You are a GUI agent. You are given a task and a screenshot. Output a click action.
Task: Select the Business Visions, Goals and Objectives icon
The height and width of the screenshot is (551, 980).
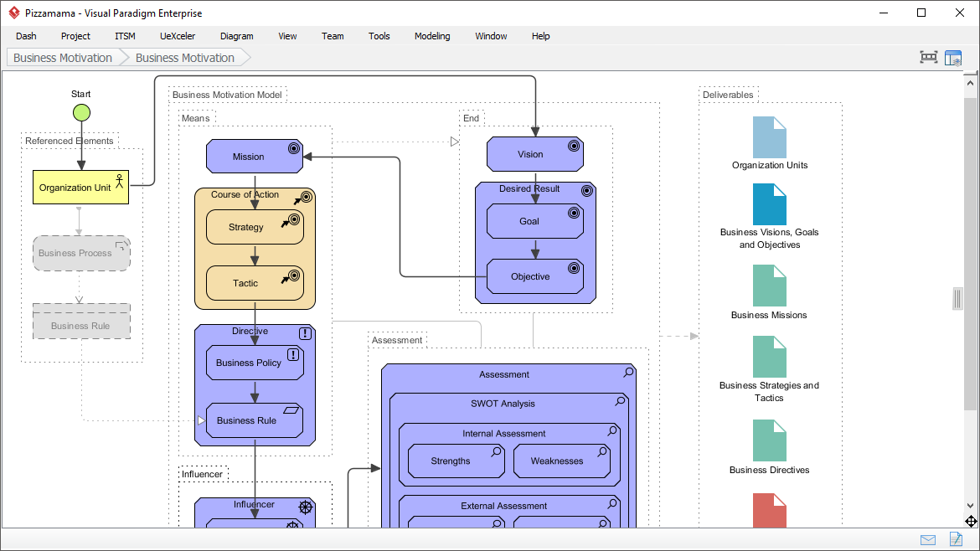768,203
